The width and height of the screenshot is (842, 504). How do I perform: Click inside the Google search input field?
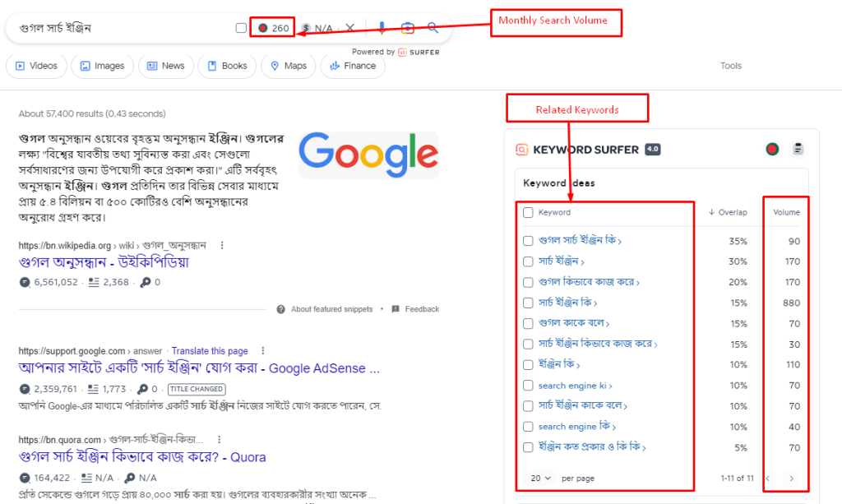123,28
